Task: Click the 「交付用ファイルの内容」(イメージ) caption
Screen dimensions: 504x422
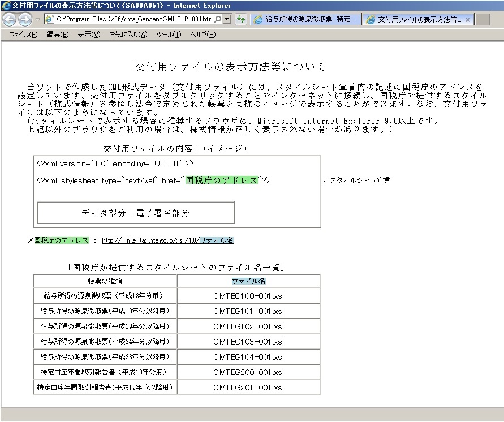Action: (173, 148)
